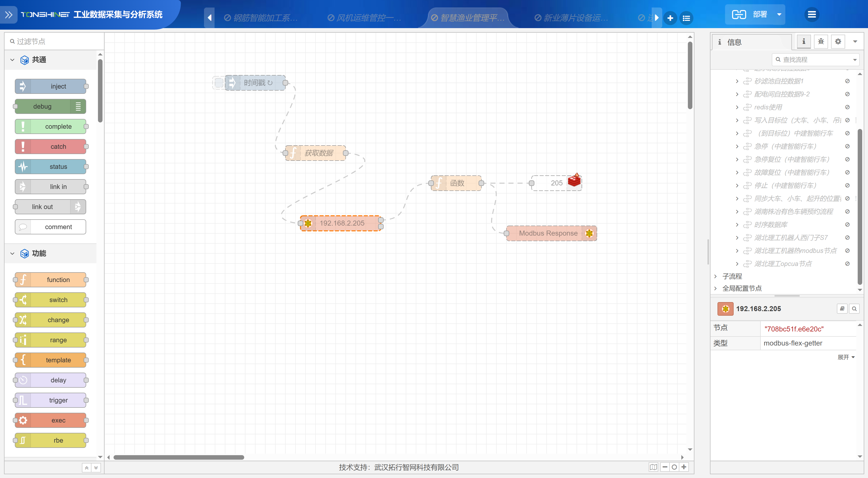Viewport: 868px width, 478px height.
Task: Open the main hamburger menu
Action: 811,15
